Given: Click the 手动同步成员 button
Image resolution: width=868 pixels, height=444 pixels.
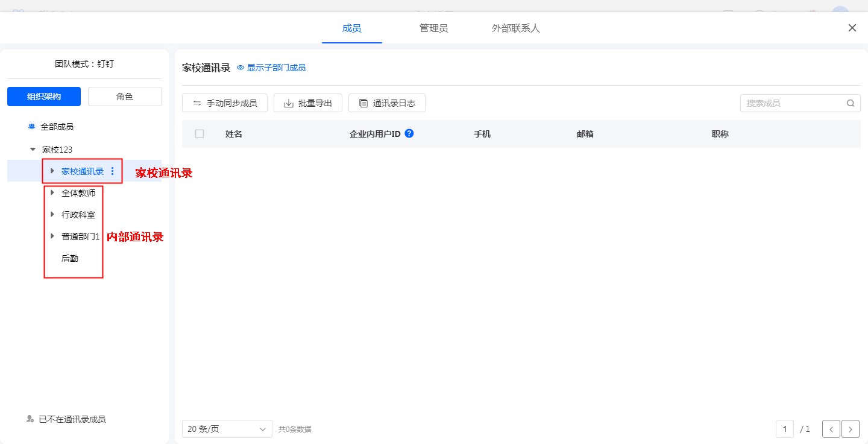Looking at the screenshot, I should pyautogui.click(x=225, y=103).
